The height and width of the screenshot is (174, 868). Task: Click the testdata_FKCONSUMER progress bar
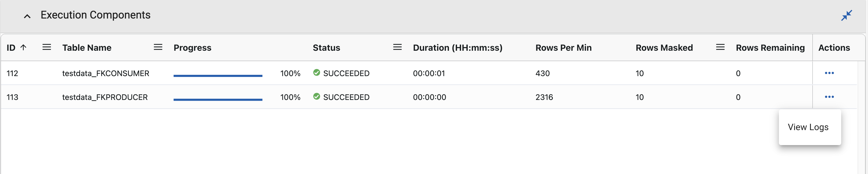pyautogui.click(x=218, y=76)
